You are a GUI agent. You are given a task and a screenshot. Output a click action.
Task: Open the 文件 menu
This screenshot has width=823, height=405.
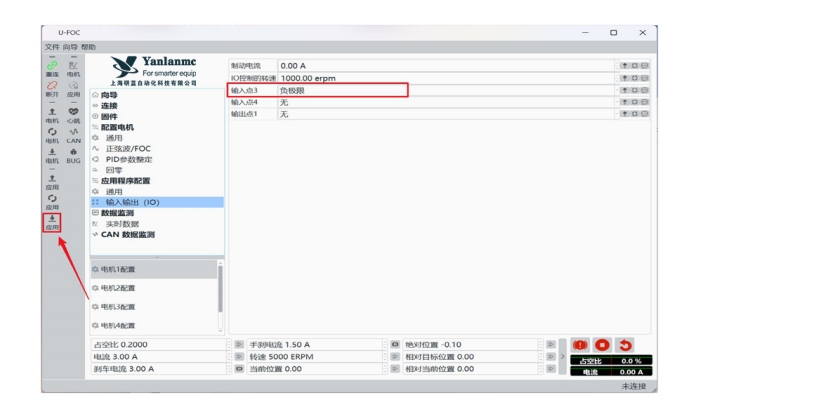click(51, 47)
